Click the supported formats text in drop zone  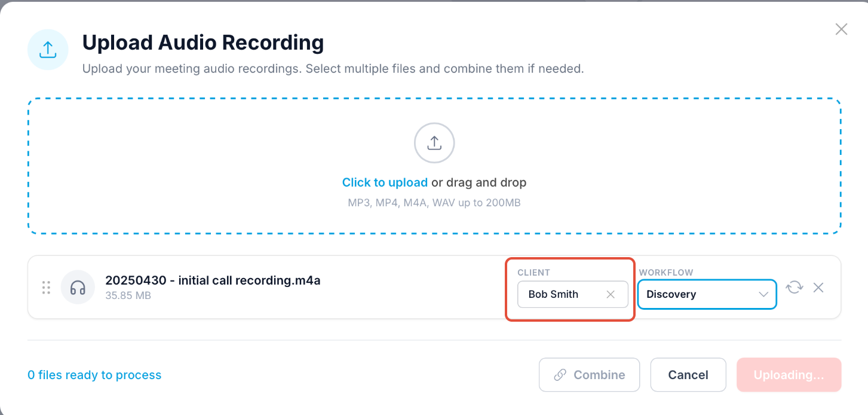point(434,203)
